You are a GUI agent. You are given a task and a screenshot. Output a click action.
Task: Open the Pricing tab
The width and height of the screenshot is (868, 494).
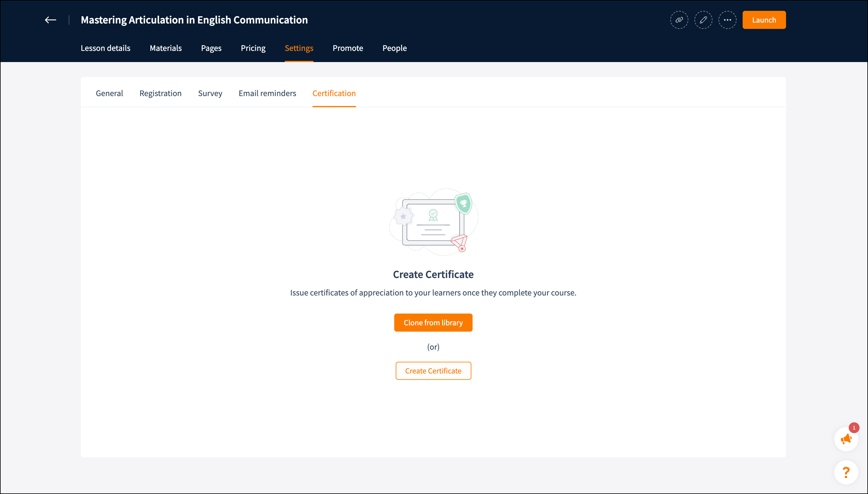253,48
